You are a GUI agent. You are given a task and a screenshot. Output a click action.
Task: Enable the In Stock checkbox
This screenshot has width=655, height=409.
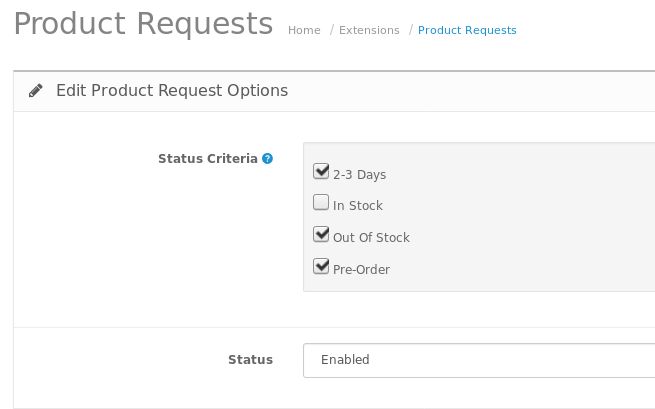pyautogui.click(x=321, y=203)
